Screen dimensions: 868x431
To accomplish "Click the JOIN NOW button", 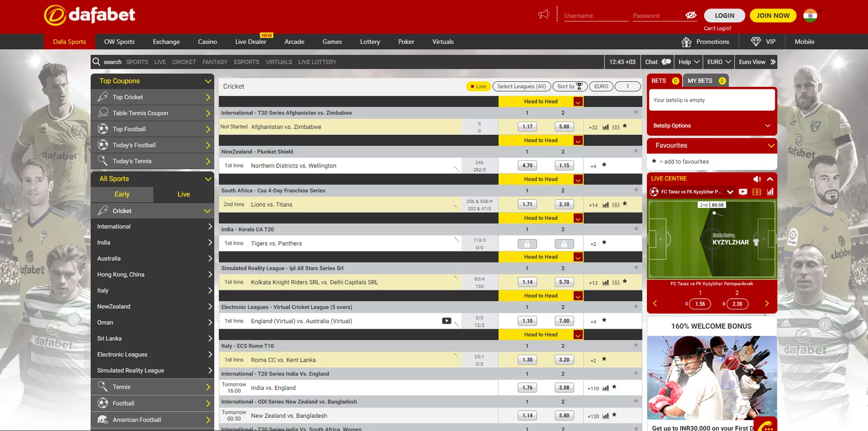I will coord(773,15).
